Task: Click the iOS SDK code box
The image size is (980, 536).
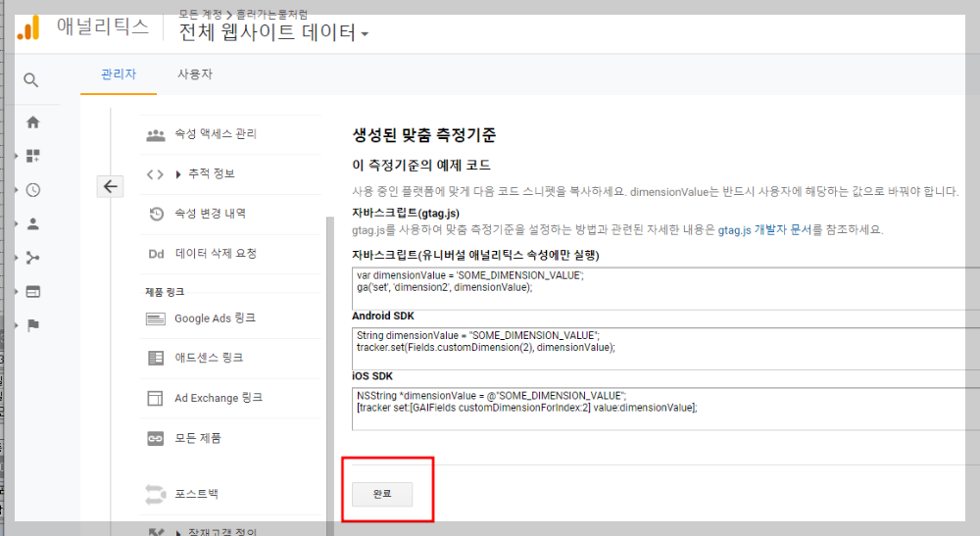Action: click(x=665, y=409)
